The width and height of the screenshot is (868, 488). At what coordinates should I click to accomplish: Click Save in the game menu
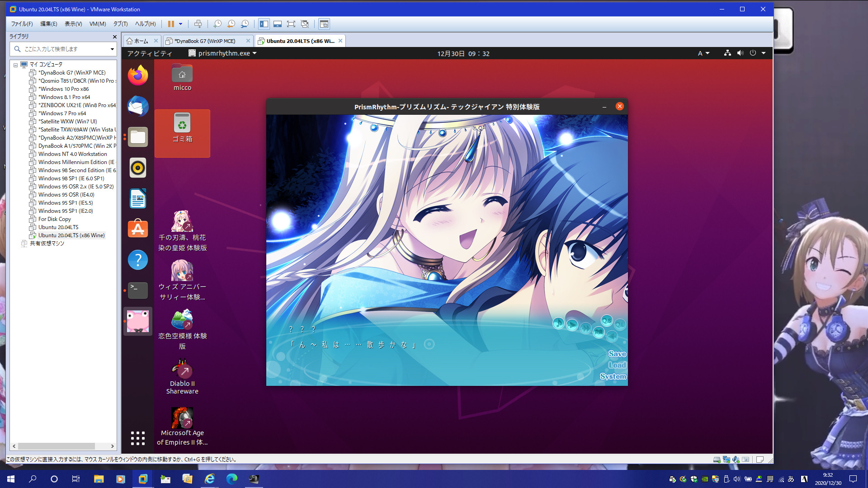point(617,354)
